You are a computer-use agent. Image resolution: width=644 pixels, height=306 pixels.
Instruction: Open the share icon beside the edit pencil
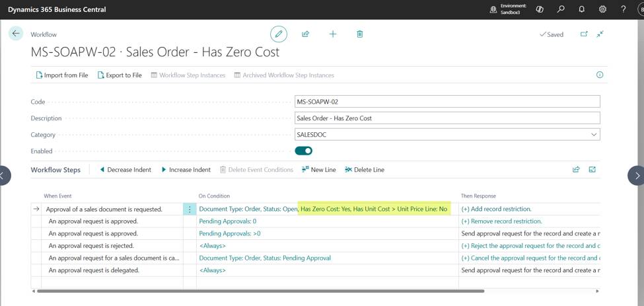click(x=305, y=34)
